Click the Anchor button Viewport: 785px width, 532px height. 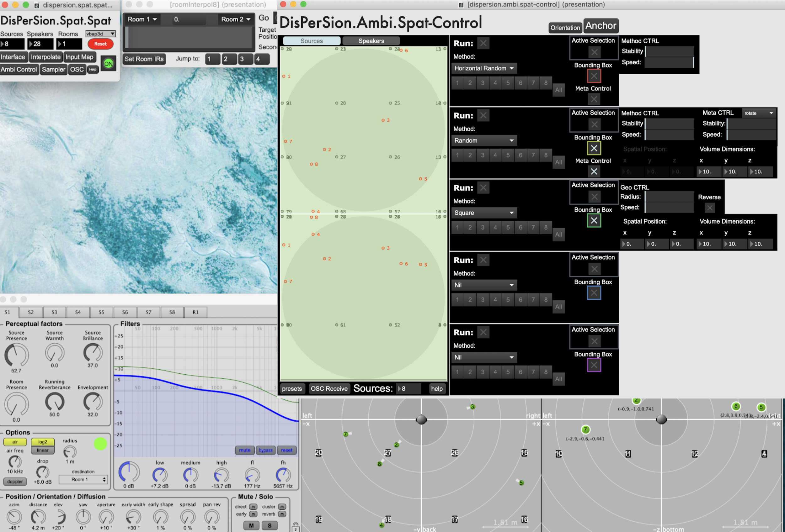point(601,26)
